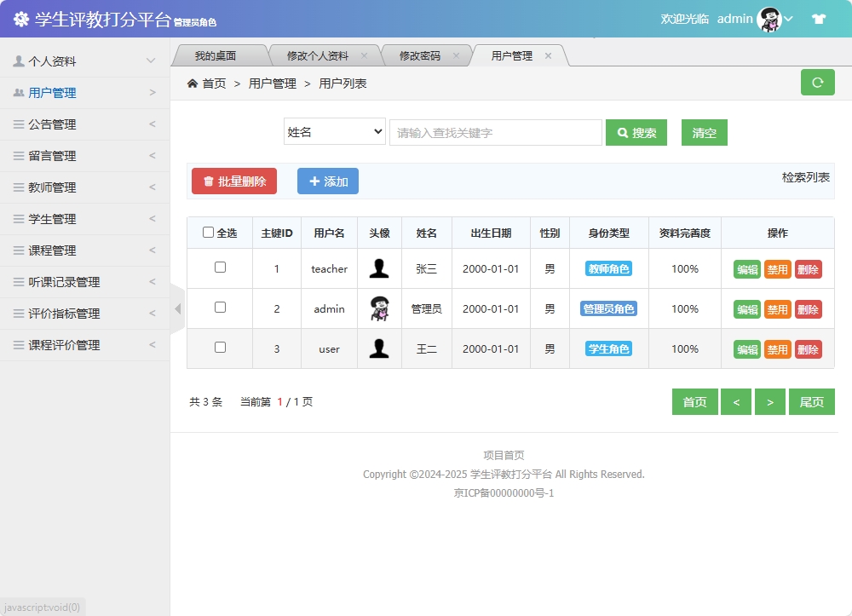Open the notifications bell icon
This screenshot has height=616, width=852.
click(x=820, y=17)
